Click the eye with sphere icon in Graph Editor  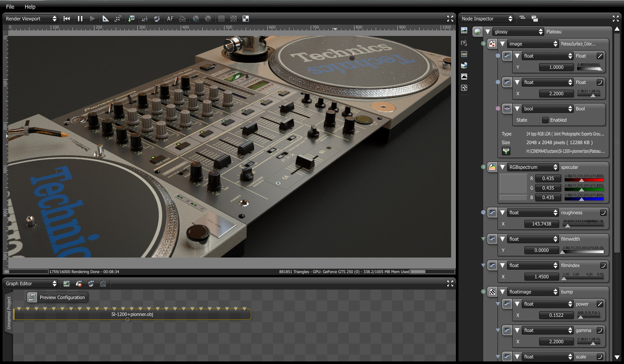pyautogui.click(x=91, y=283)
